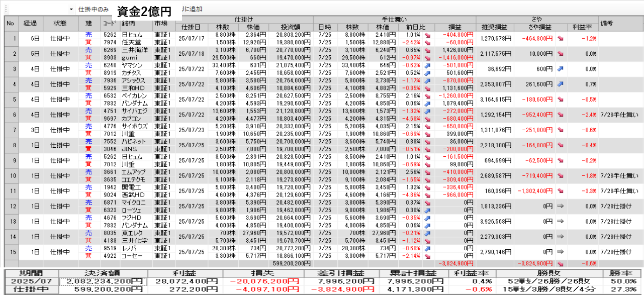Click the gray right arrow in row 12 さや損益
This screenshot has height=295, width=644.
pos(561,206)
